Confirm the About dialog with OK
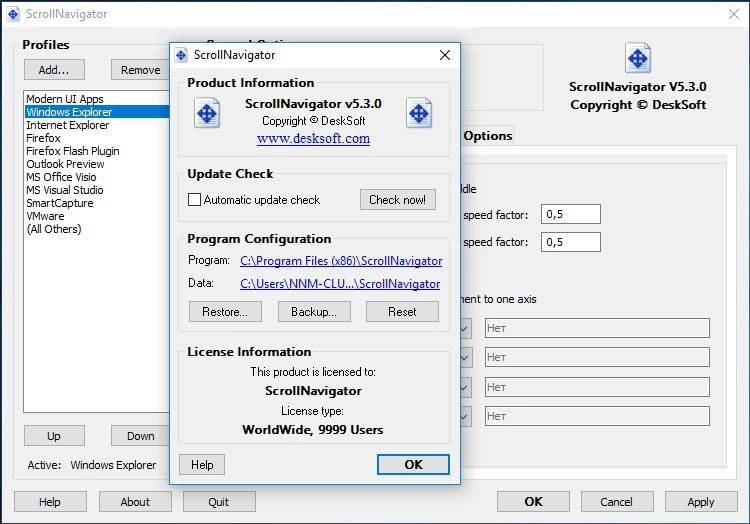Viewport: 750px width, 524px height. pos(413,465)
